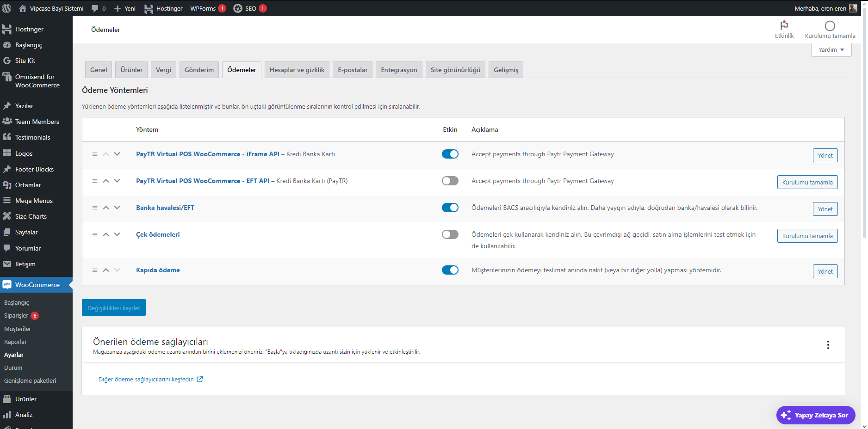
Task: Toggle off Banka havalesi/EFT payment
Action: pos(450,208)
